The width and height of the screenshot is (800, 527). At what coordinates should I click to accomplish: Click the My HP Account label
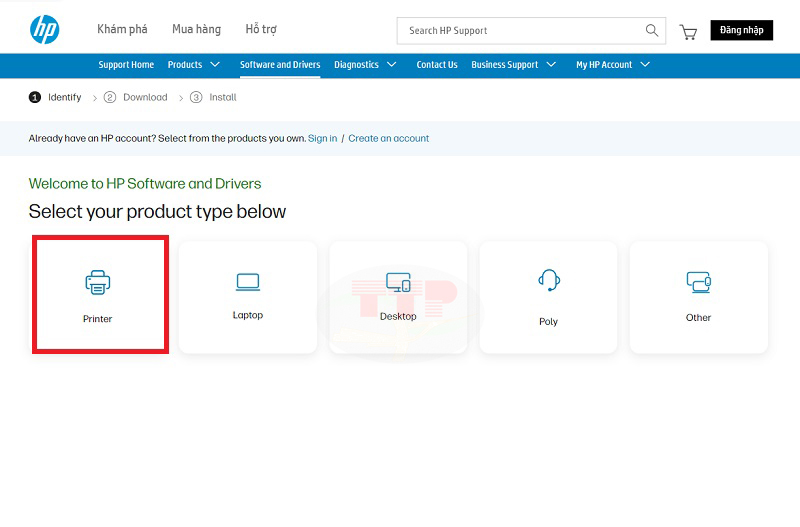604,65
